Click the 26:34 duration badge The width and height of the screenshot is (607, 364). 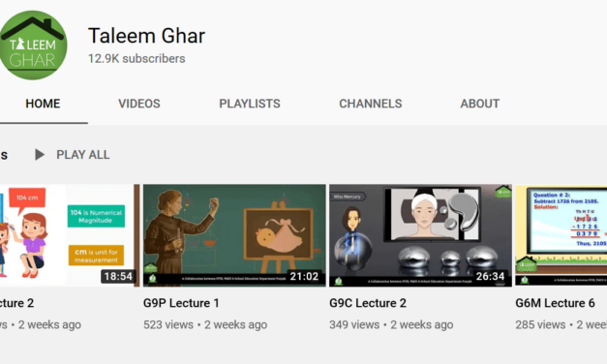[x=490, y=277]
